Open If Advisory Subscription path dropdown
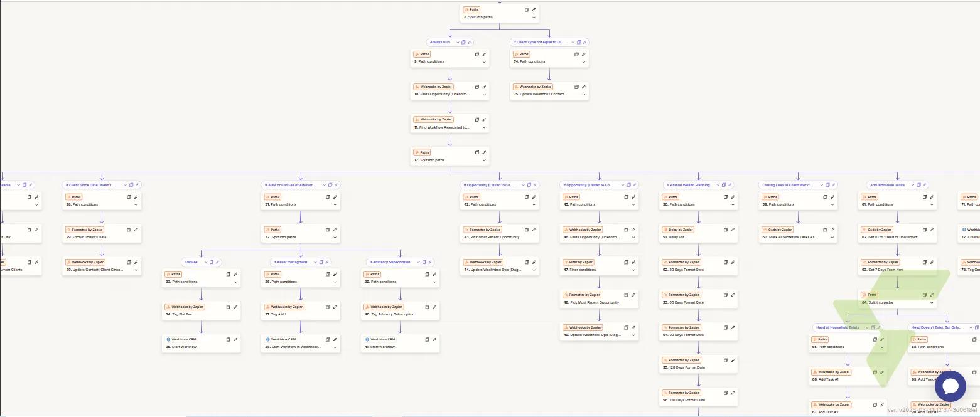Viewport: 980px width, 417px height. click(x=417, y=262)
